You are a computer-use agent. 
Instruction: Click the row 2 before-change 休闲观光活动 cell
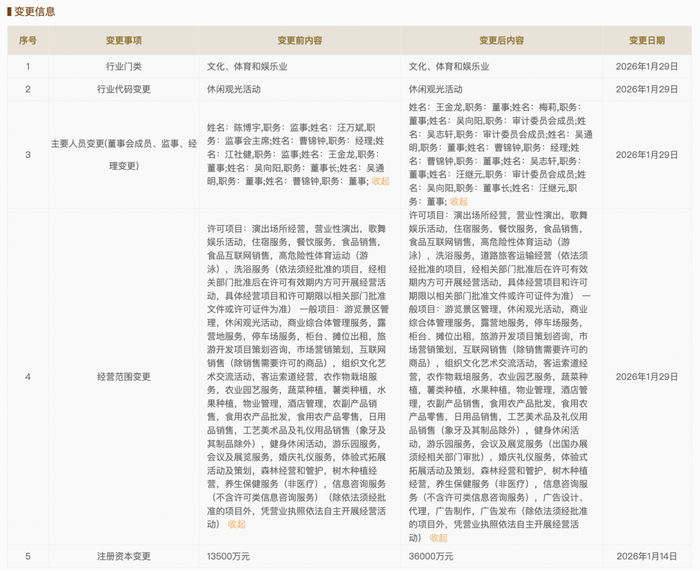tap(233, 89)
